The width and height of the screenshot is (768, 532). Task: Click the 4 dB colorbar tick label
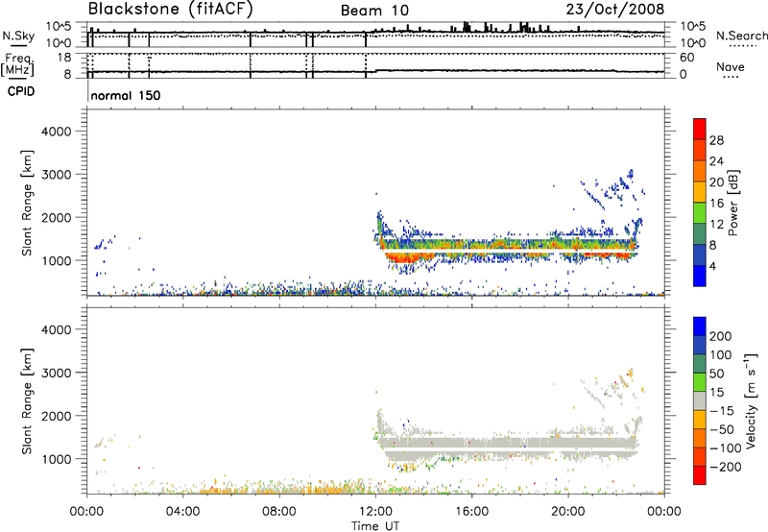click(x=713, y=266)
